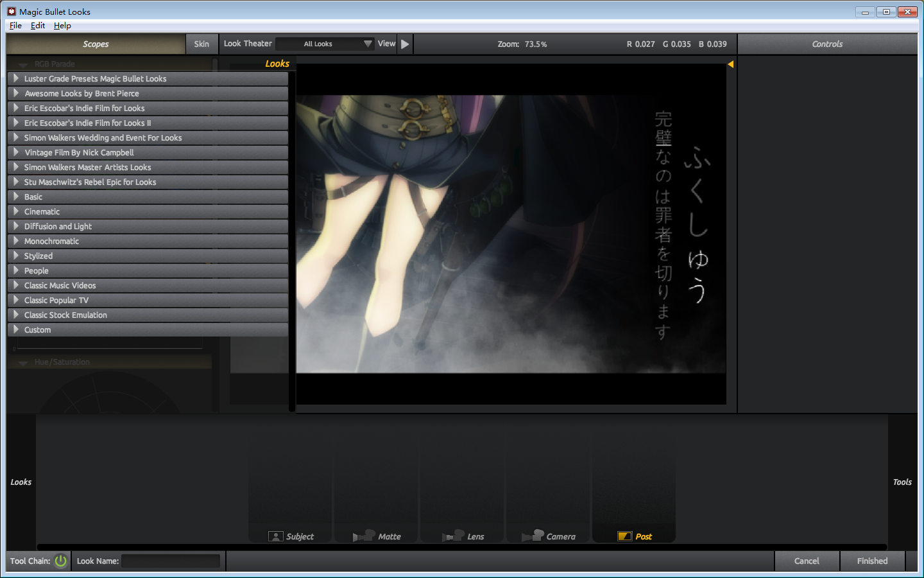Screen dimensions: 924x578
Task: Click the preview image in viewer
Action: point(511,234)
